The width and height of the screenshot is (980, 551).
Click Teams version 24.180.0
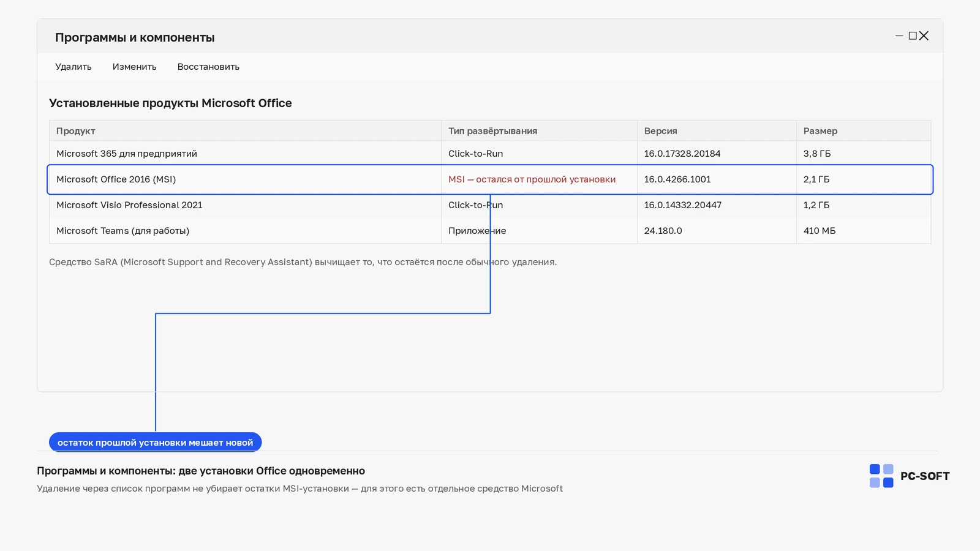[x=663, y=231]
